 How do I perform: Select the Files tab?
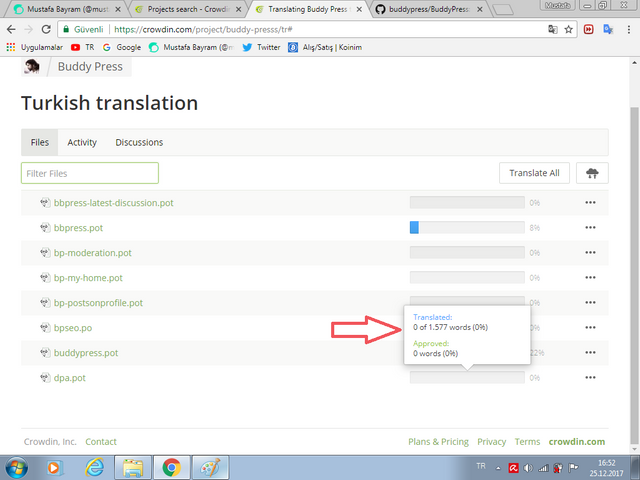40,142
